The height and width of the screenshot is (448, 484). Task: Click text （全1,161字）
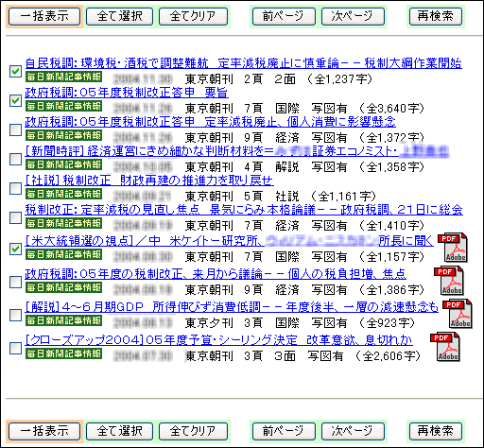pos(343,197)
